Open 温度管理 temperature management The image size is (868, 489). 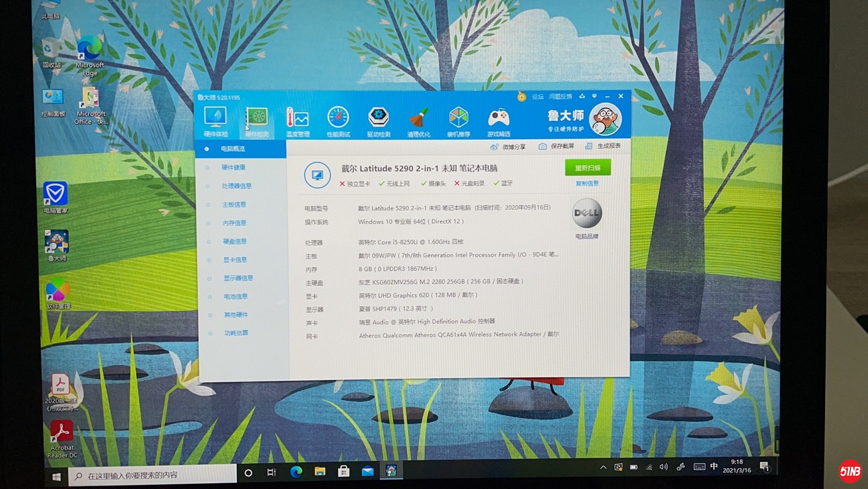tap(297, 121)
